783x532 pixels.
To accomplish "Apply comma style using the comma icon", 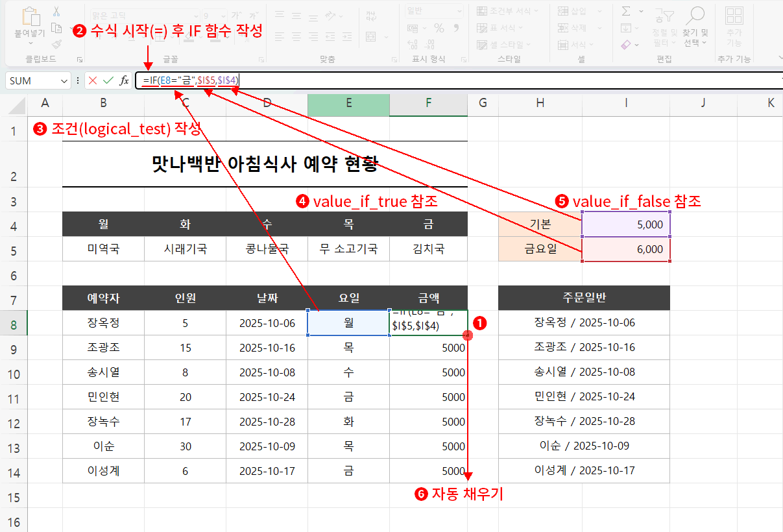I will click(x=456, y=29).
